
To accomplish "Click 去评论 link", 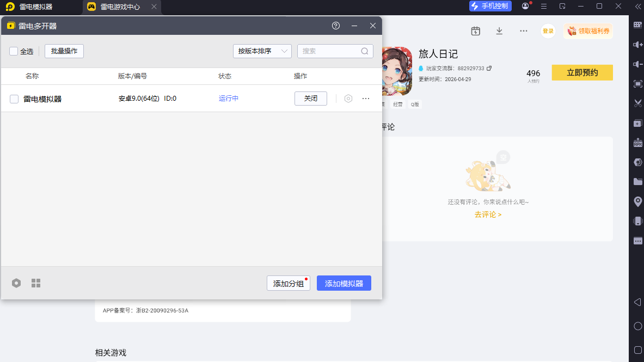I will pos(488,214).
